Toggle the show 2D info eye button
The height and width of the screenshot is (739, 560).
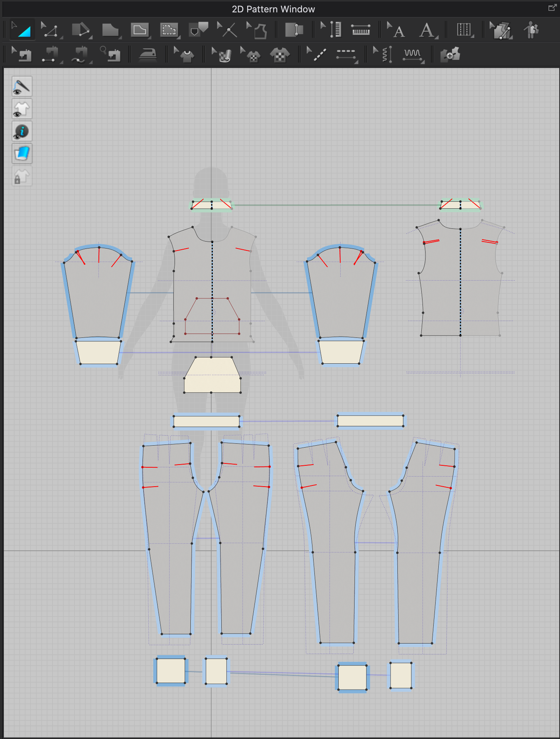tap(22, 131)
